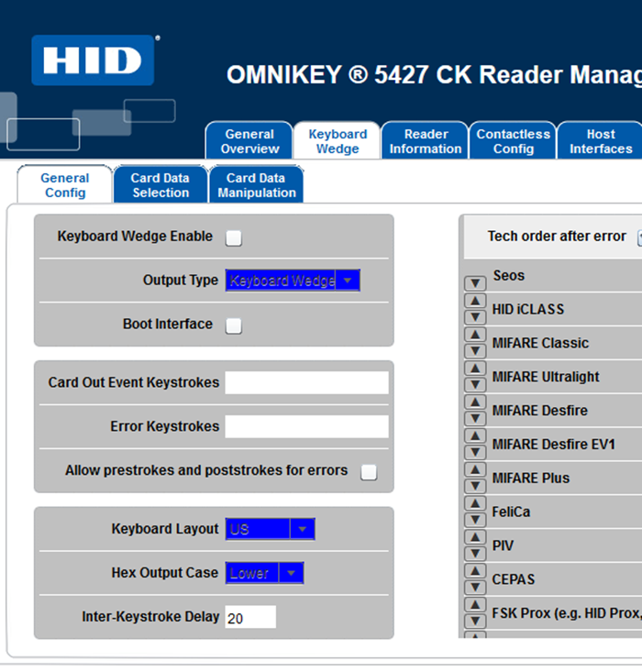This screenshot has width=642, height=672.
Task: Move FeliCa up in tech order
Action: tap(475, 503)
